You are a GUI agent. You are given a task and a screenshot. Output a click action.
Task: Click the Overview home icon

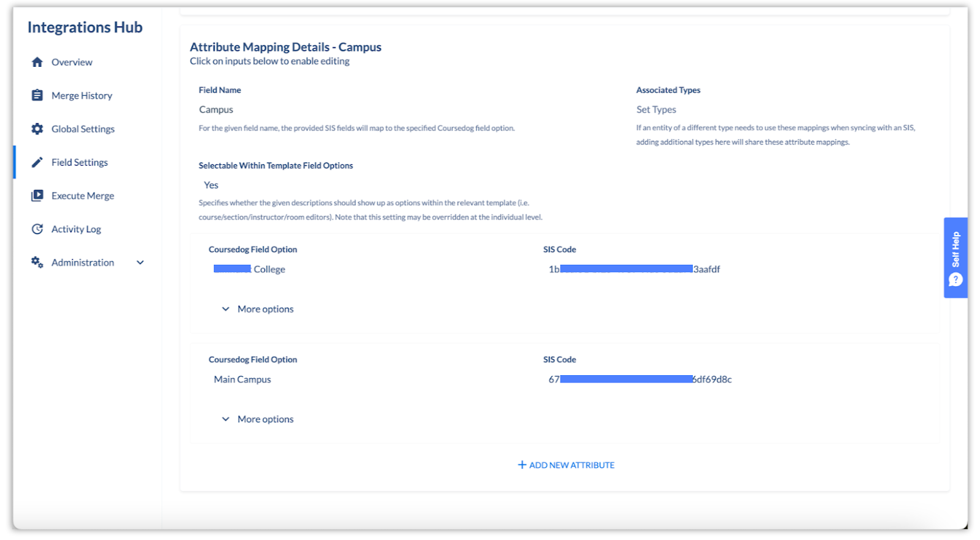37,62
